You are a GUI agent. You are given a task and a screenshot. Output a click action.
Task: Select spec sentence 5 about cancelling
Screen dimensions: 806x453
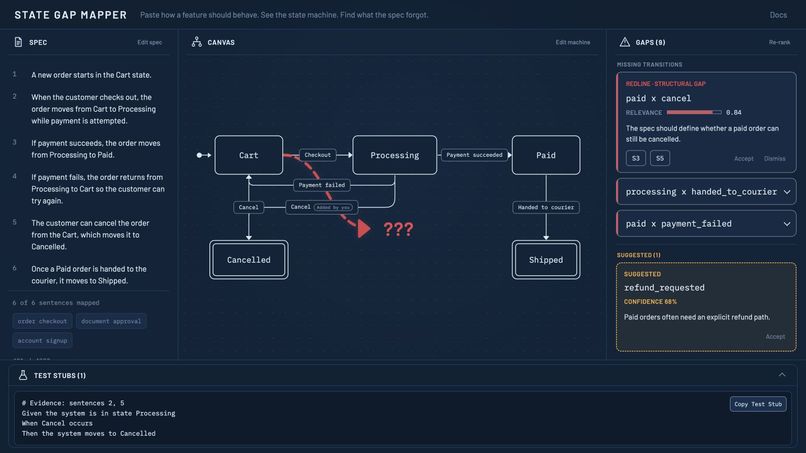(90, 235)
